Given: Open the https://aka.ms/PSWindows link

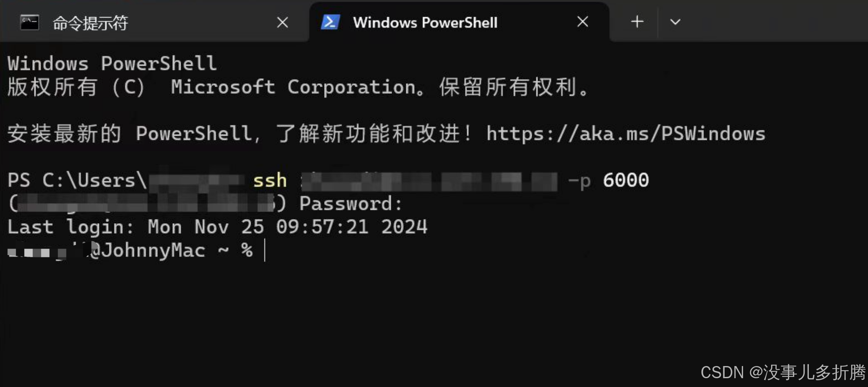Looking at the screenshot, I should 626,134.
